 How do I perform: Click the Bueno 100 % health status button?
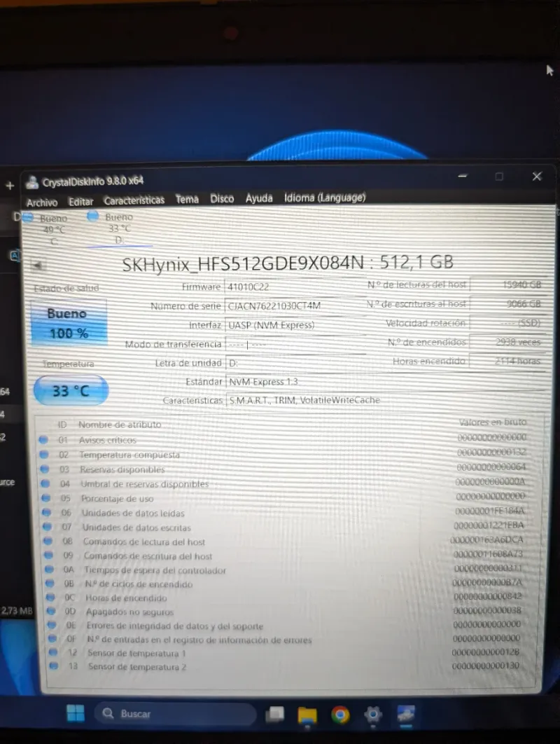point(69,323)
